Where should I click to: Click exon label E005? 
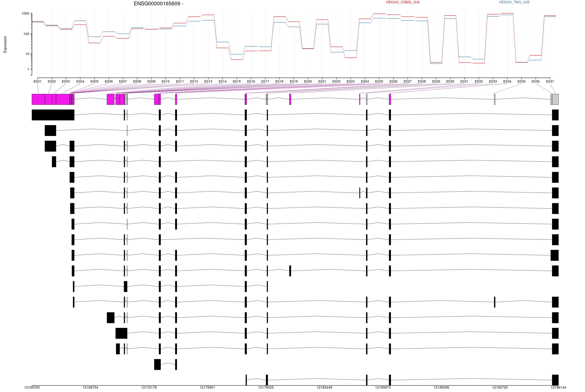pyautogui.click(x=94, y=82)
